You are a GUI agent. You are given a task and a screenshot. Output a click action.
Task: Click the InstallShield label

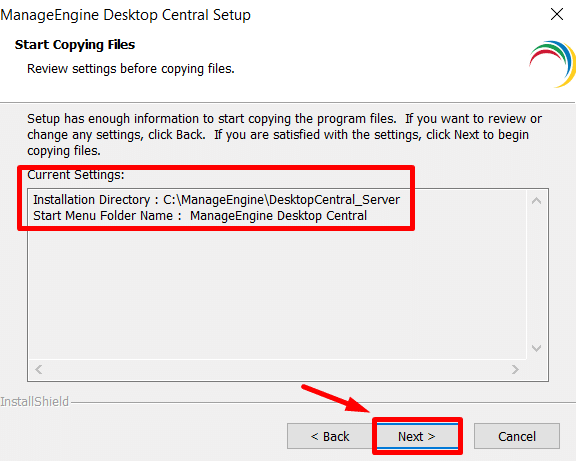[35, 401]
